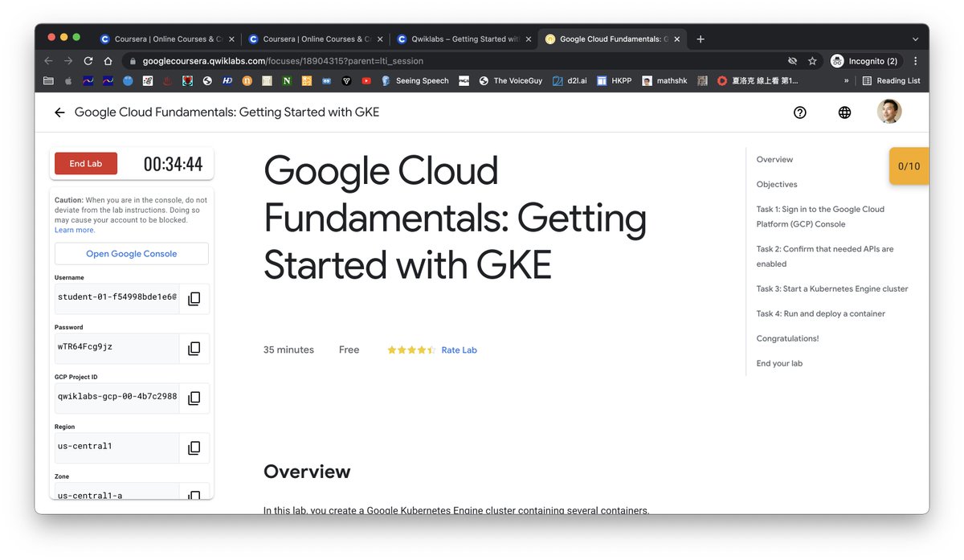Switch to the Qwiklabs Getting Started tab
The height and width of the screenshot is (560, 964).
[464, 39]
